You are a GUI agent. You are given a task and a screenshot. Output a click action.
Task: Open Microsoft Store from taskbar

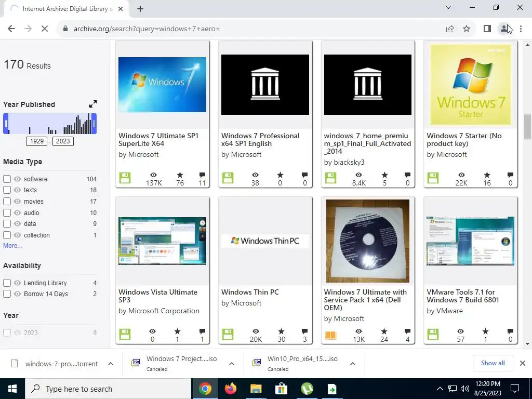click(x=281, y=389)
